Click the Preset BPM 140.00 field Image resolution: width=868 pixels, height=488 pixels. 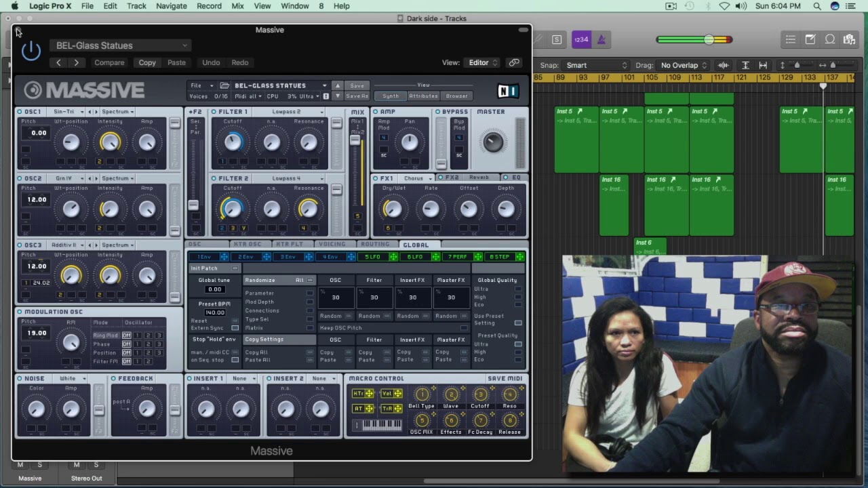(215, 312)
